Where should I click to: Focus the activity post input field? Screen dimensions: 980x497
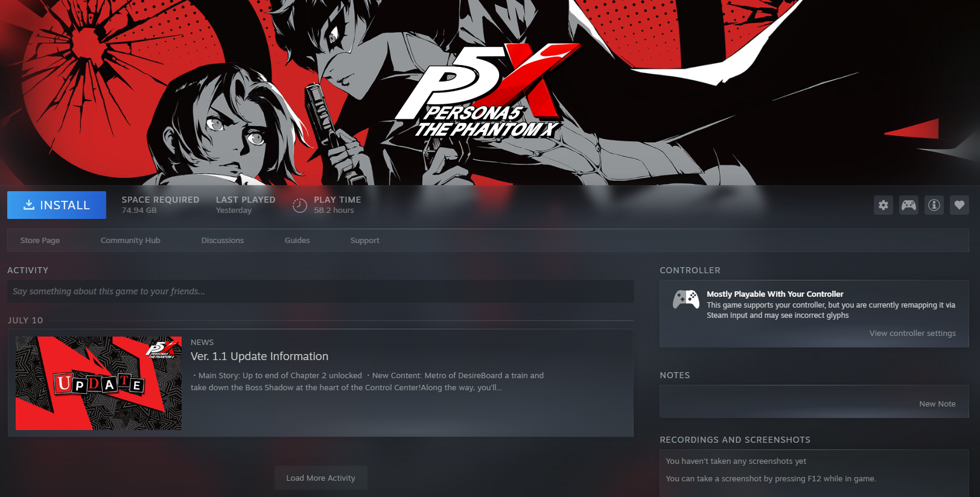pyautogui.click(x=320, y=291)
